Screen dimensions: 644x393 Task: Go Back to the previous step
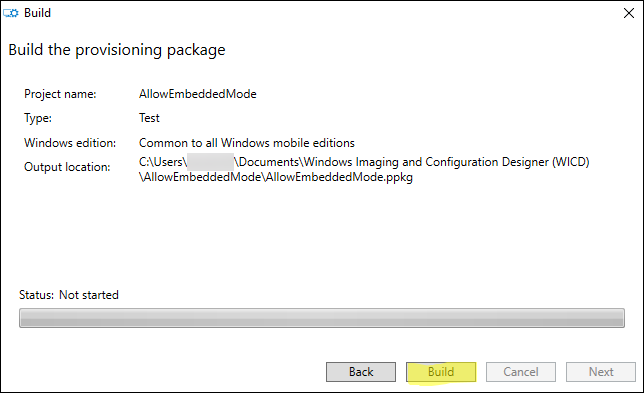point(361,372)
